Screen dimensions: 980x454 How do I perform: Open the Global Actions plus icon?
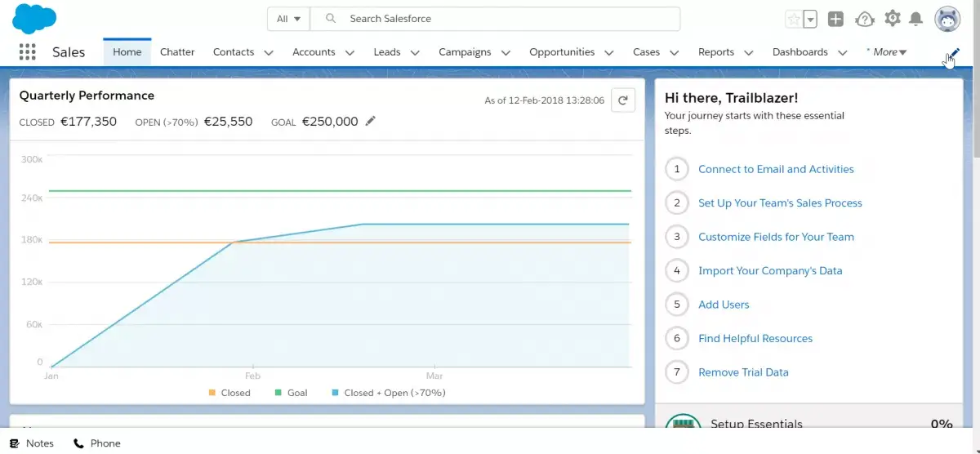pos(835,19)
